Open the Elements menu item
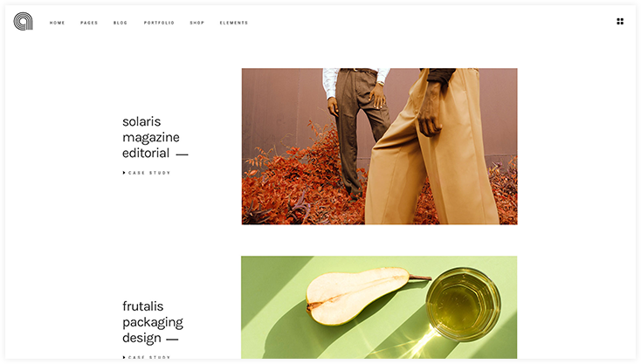 (x=234, y=23)
